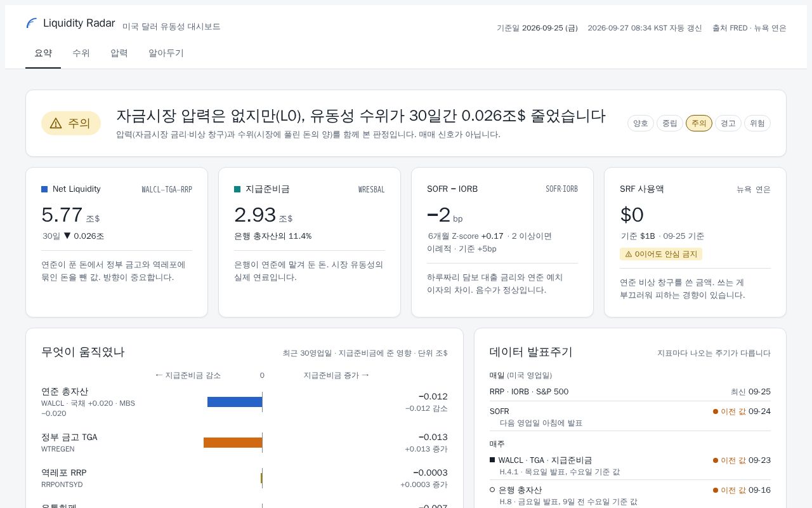Click the blue 연준 총자산 bar
This screenshot has width=812, height=508.
click(x=235, y=402)
